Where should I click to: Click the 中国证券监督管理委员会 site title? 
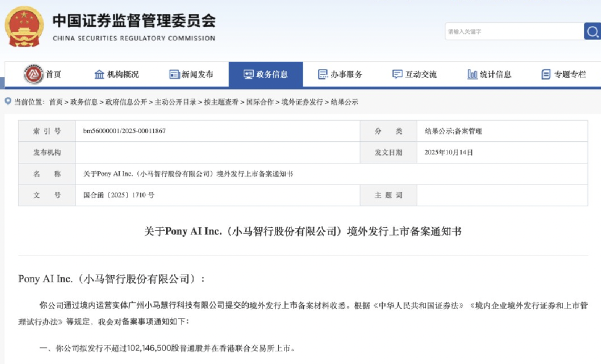coord(134,21)
